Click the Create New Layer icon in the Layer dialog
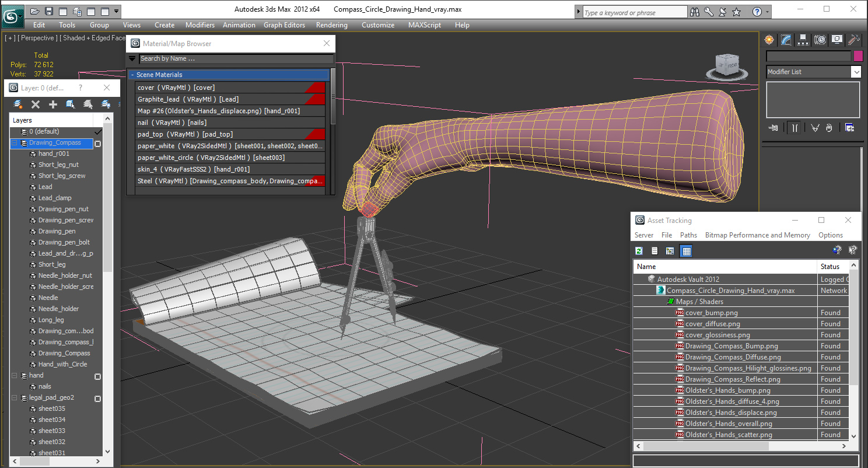Image resolution: width=868 pixels, height=468 pixels. (x=18, y=104)
